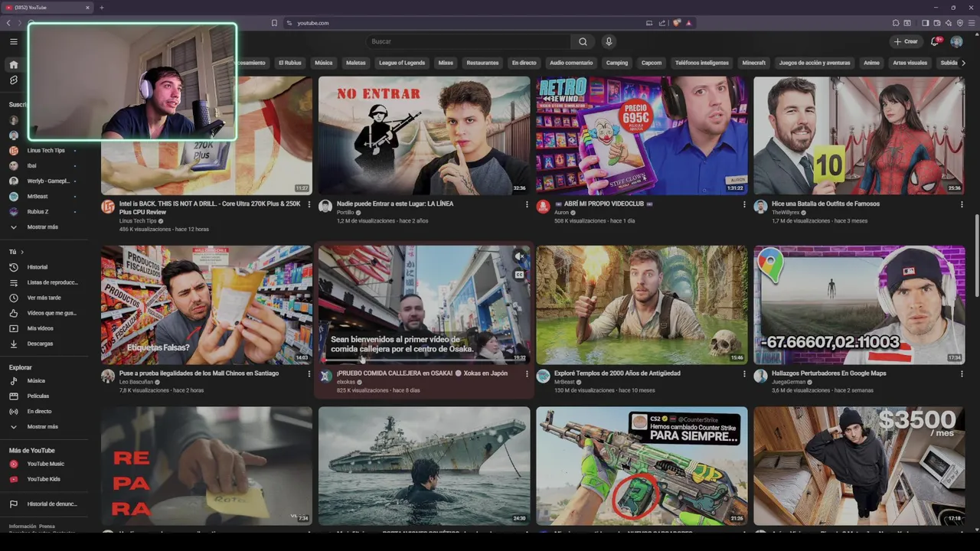Open Shorts from the sidebar icon

coord(13,80)
